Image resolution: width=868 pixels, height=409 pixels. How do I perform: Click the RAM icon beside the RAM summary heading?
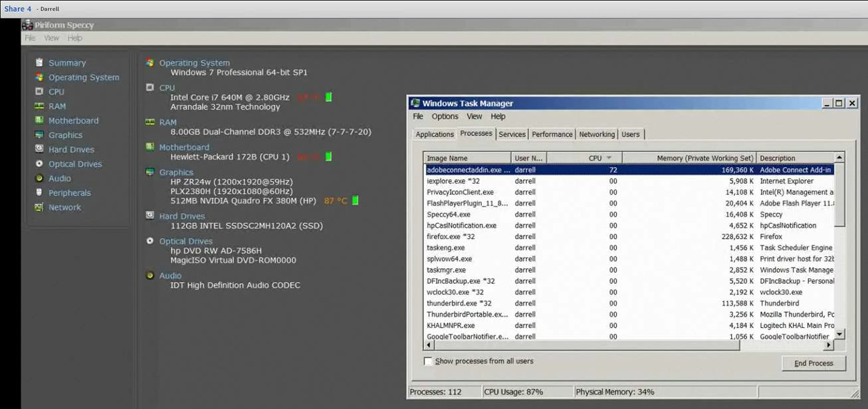tap(150, 122)
